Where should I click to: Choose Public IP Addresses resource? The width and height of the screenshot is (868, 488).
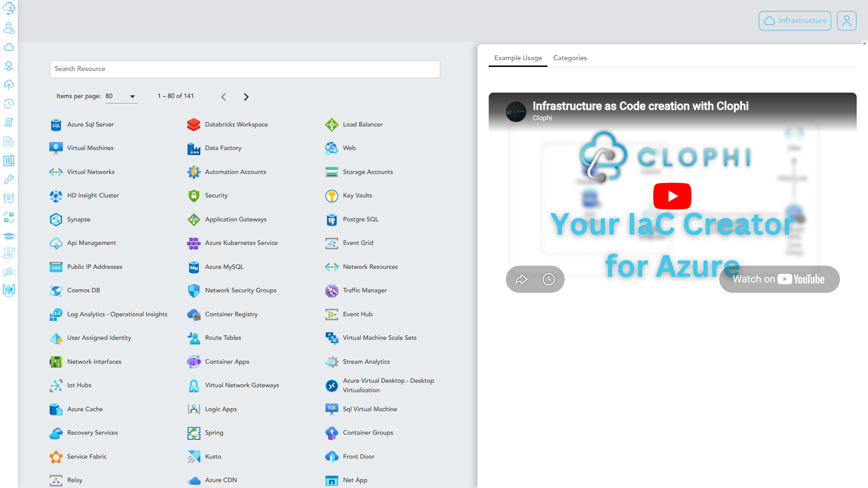tap(94, 267)
